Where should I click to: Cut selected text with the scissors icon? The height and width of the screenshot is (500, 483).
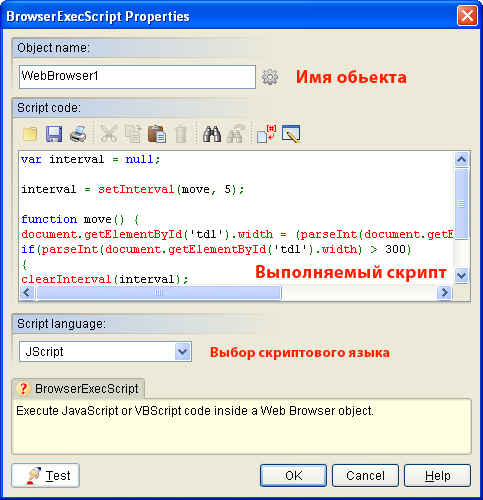point(109,134)
